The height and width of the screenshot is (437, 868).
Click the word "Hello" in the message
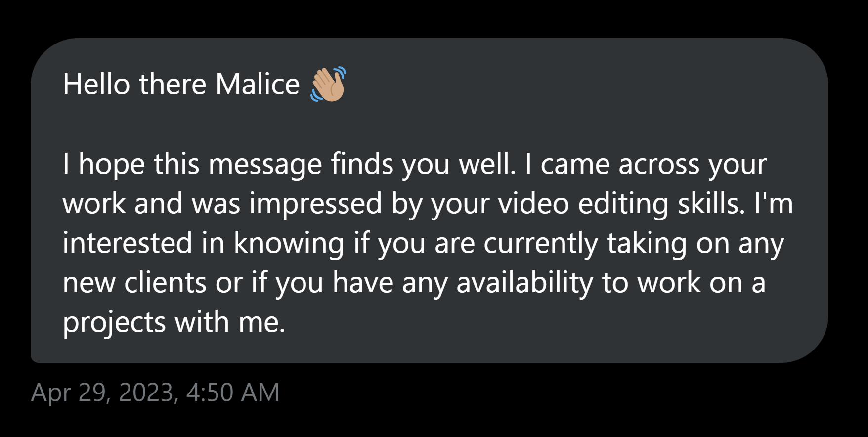[x=96, y=85]
